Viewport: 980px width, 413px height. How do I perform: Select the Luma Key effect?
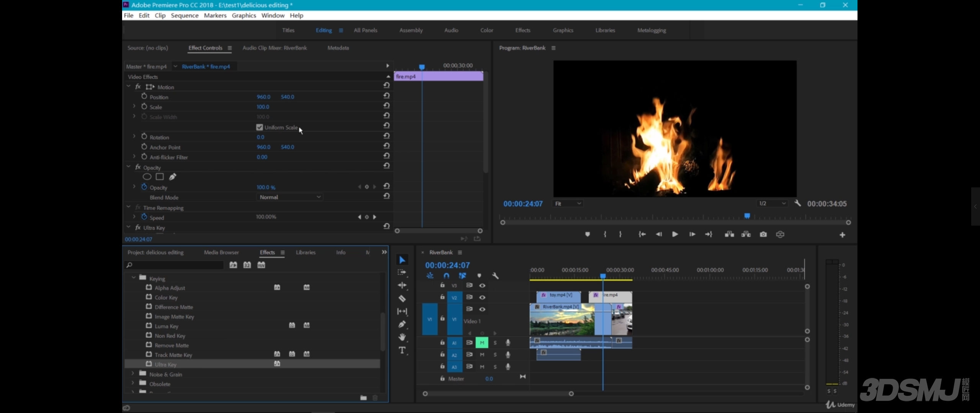point(167,326)
